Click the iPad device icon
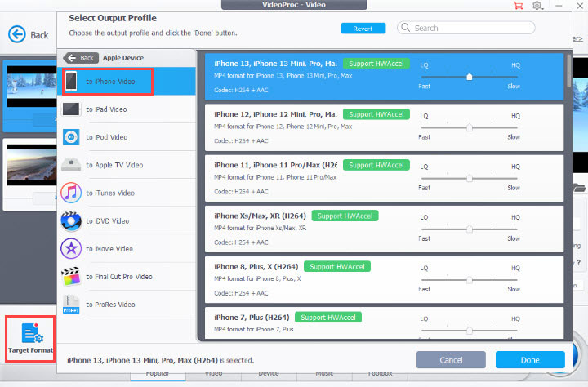588x387 pixels. pyautogui.click(x=71, y=109)
